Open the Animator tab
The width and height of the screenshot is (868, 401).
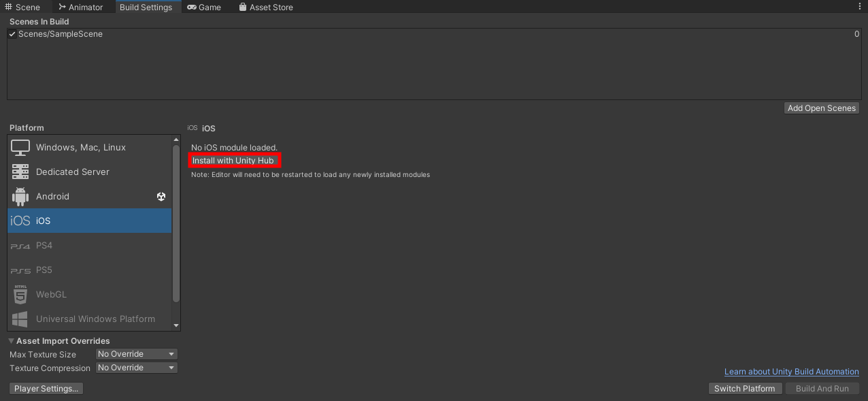[x=80, y=7]
